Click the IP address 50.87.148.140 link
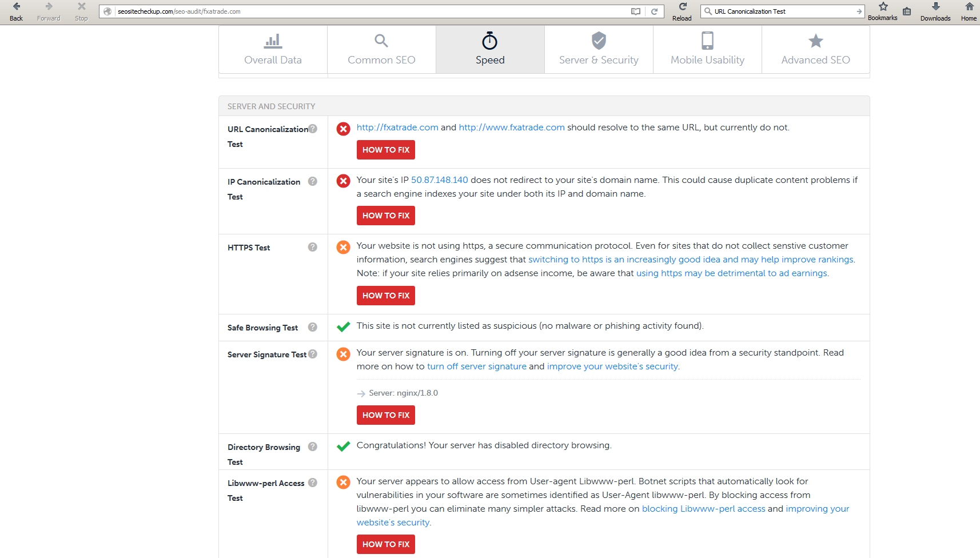Viewport: 980px width, 558px height. [x=440, y=180]
